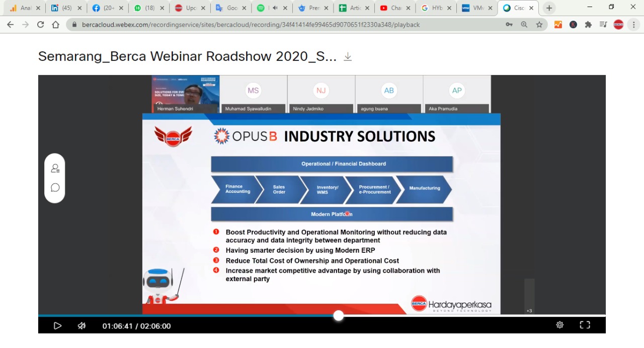
Task: Select Herman Suhendri video thumbnail
Action: tap(186, 94)
